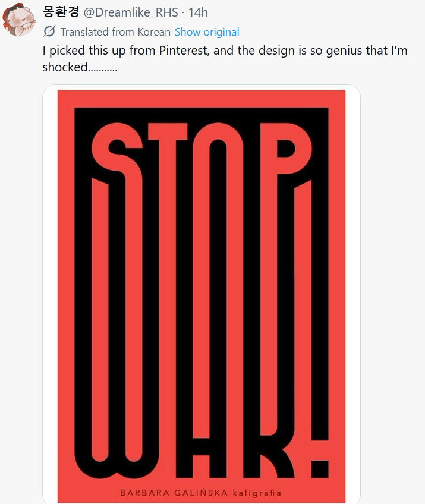
Task: Show original Korean tweet text
Action: tap(207, 32)
